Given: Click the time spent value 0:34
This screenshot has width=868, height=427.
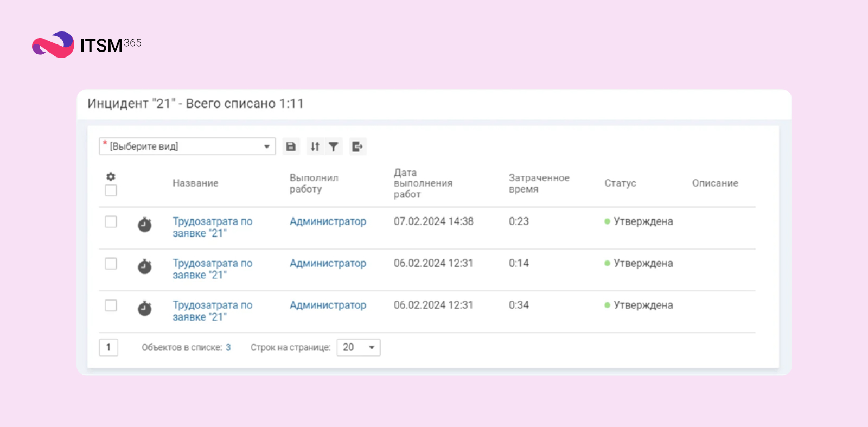Looking at the screenshot, I should (x=519, y=305).
